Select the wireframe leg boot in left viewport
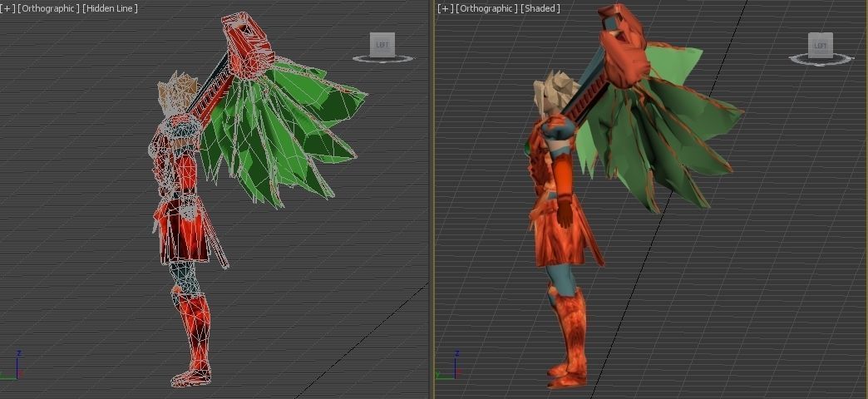 (192, 337)
